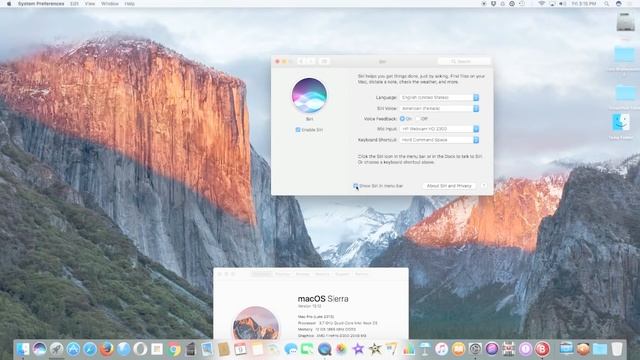
Task: Open the Mic Input dropdown
Action: click(x=439, y=129)
